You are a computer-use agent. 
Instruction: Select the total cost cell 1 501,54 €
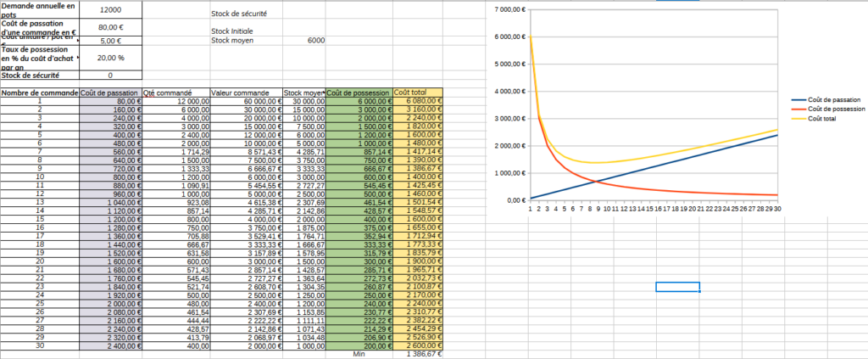pos(418,202)
